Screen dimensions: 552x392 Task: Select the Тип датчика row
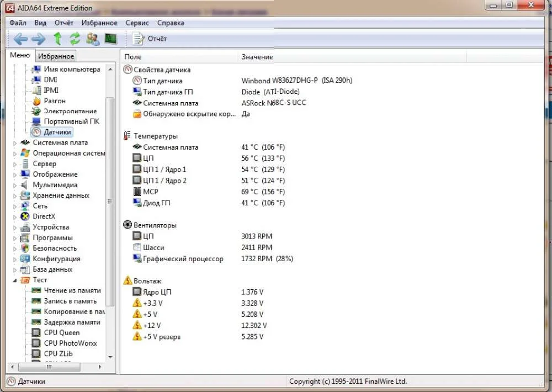pos(243,81)
